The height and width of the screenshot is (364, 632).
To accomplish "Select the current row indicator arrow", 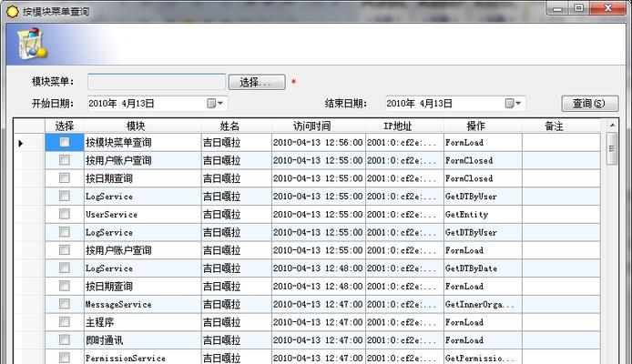I will [21, 143].
